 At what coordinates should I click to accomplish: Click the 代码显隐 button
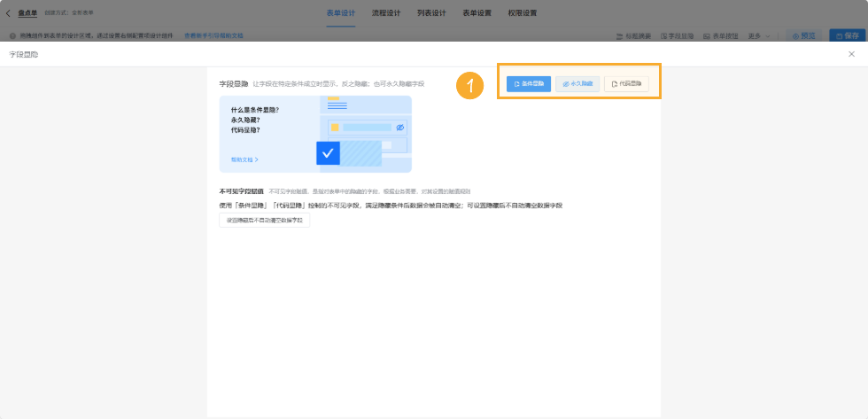point(626,83)
